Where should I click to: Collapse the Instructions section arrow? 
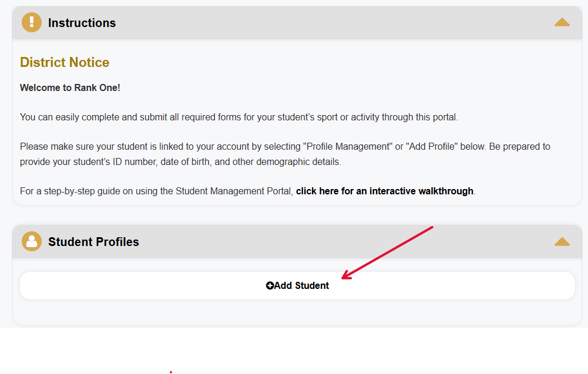562,22
